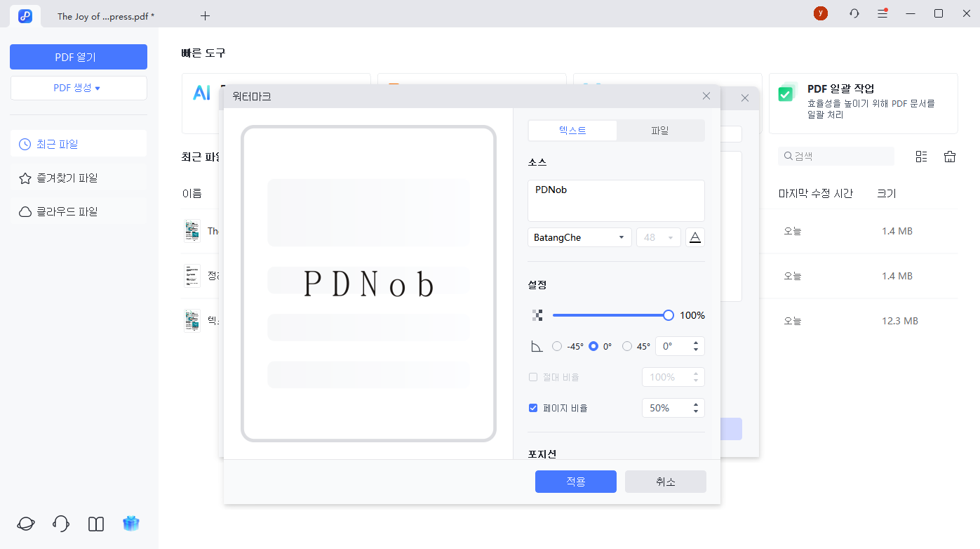Click the refresh sync icon in title bar
980x549 pixels.
(854, 13)
